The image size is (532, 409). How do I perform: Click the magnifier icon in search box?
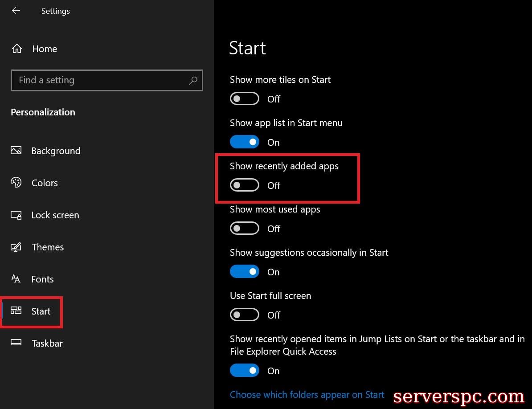pos(193,80)
